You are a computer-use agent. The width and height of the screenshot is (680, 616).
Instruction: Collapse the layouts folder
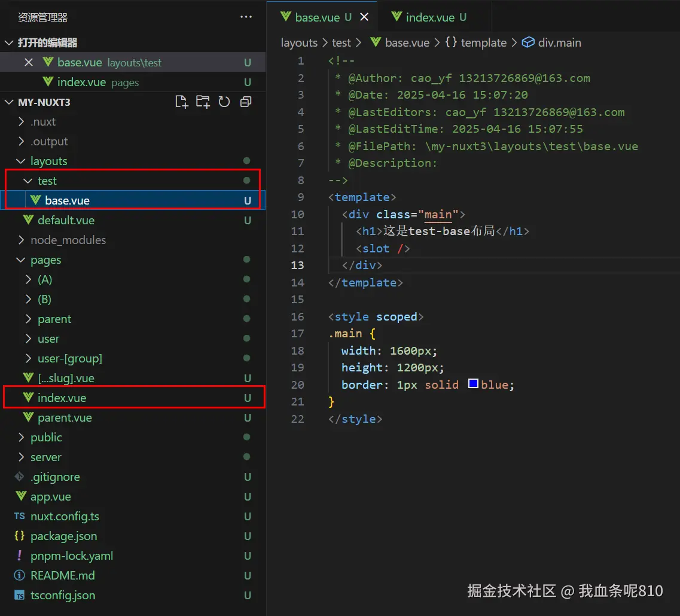[x=48, y=161]
